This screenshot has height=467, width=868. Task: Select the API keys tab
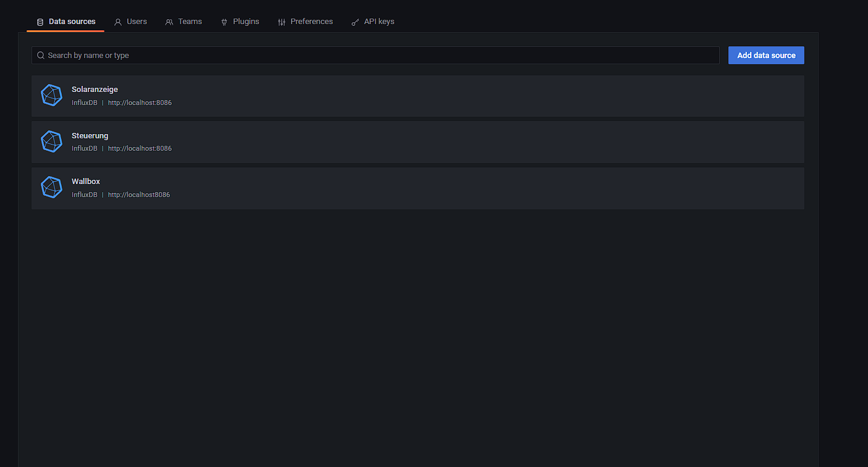(379, 22)
